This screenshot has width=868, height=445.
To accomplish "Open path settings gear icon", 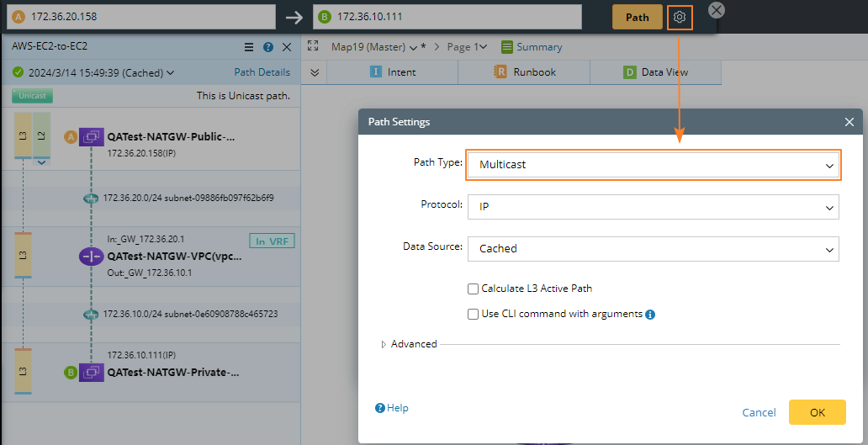I will point(680,17).
